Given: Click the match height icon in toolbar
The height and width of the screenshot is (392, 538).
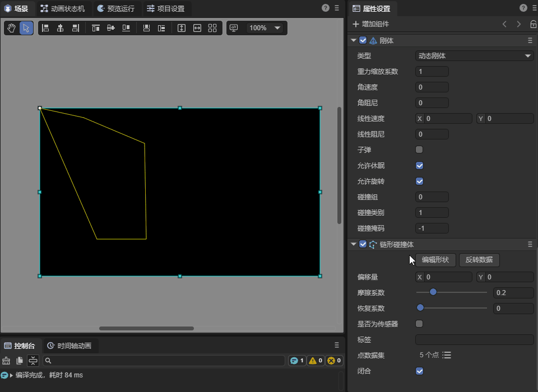Looking at the screenshot, I should pos(182,28).
